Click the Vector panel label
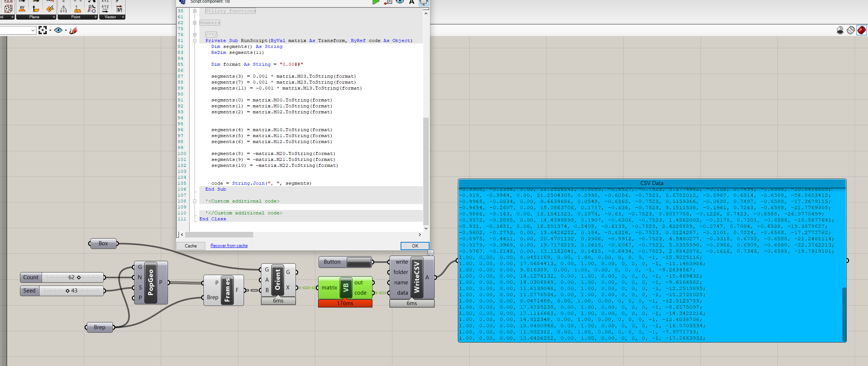 pyautogui.click(x=110, y=17)
